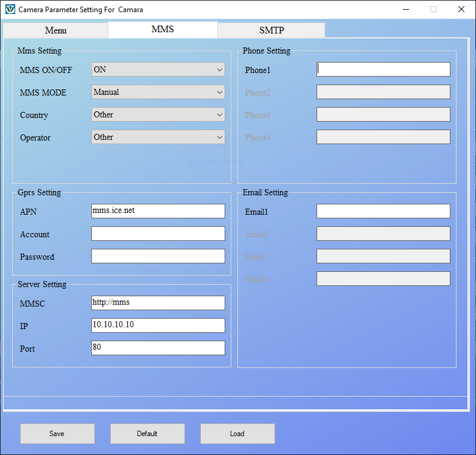Click the Phone1 input field
The width and height of the screenshot is (476, 455).
(383, 69)
